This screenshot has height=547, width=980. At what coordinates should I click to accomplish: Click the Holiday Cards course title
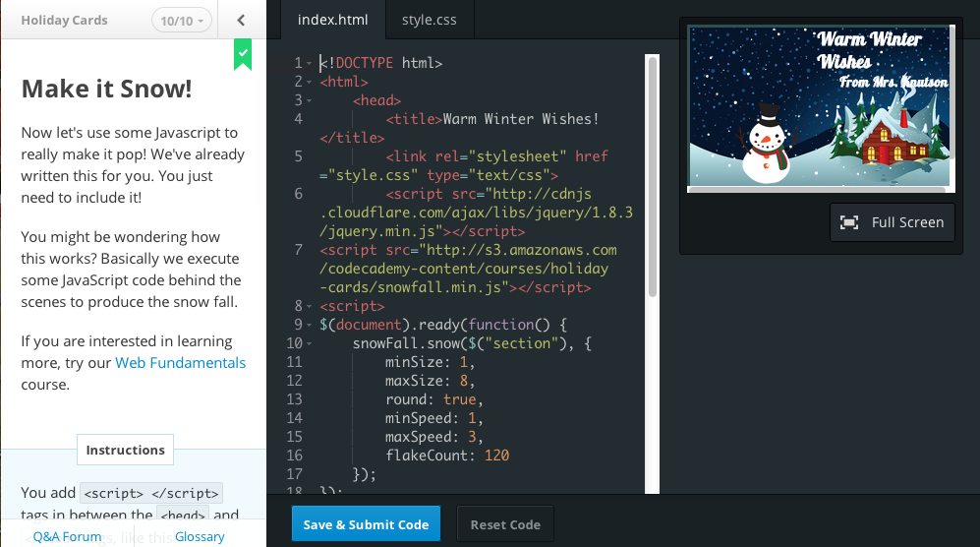(64, 20)
